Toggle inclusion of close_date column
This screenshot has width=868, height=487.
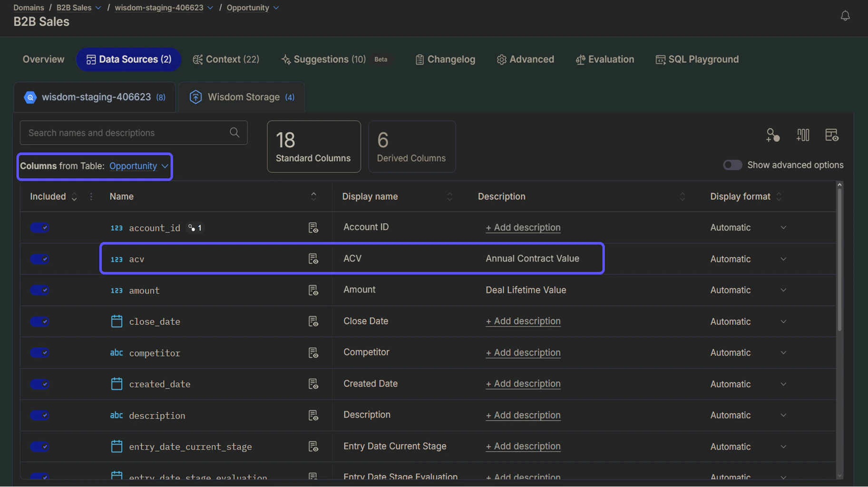pos(39,321)
